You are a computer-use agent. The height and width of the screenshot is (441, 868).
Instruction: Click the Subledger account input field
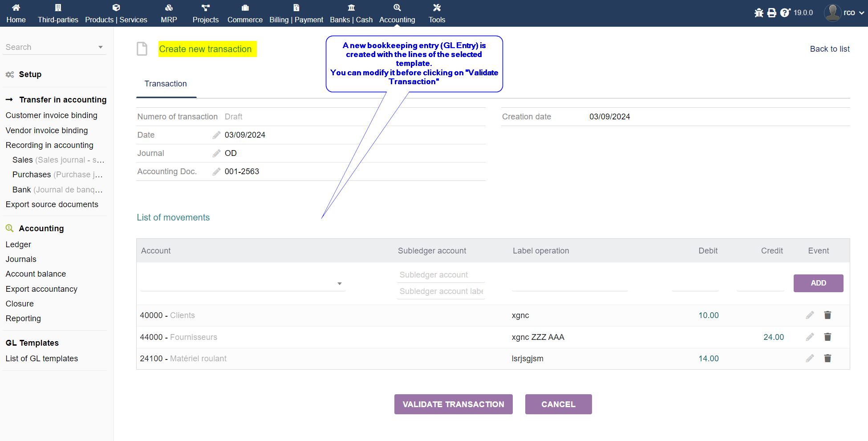click(441, 275)
